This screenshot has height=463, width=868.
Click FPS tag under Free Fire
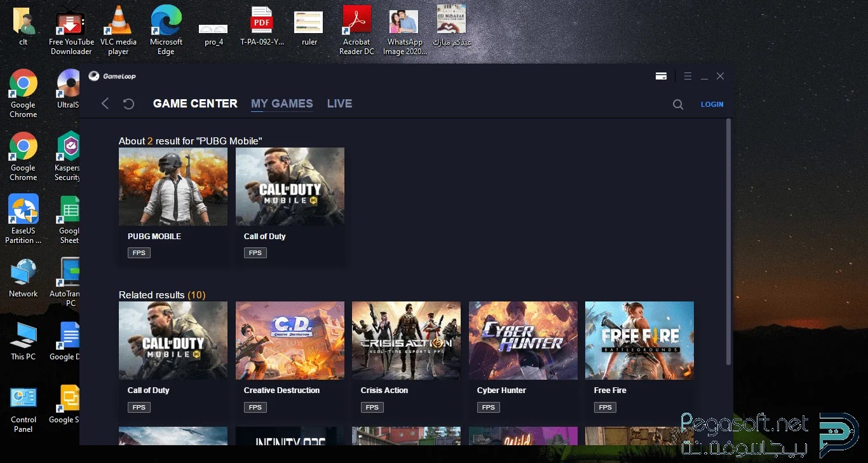606,407
